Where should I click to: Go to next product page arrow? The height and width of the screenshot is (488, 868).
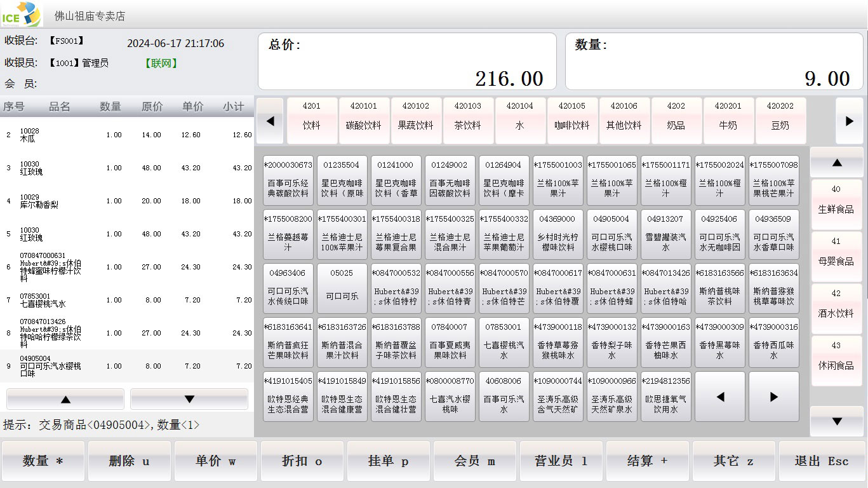(773, 396)
